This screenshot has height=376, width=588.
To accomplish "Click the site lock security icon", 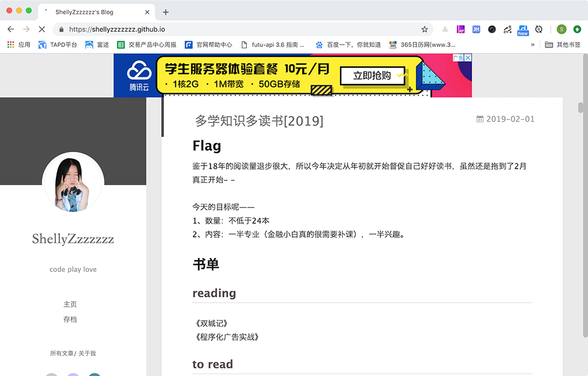I will pos(62,29).
